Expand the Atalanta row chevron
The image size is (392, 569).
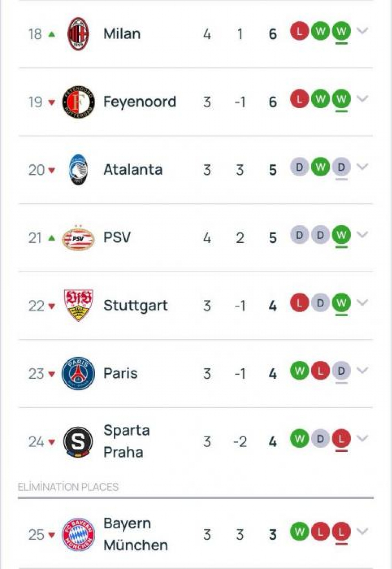point(363,167)
